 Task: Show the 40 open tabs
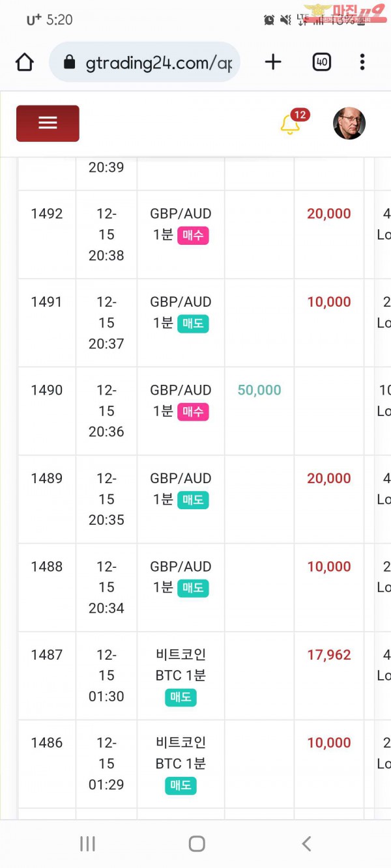click(322, 62)
